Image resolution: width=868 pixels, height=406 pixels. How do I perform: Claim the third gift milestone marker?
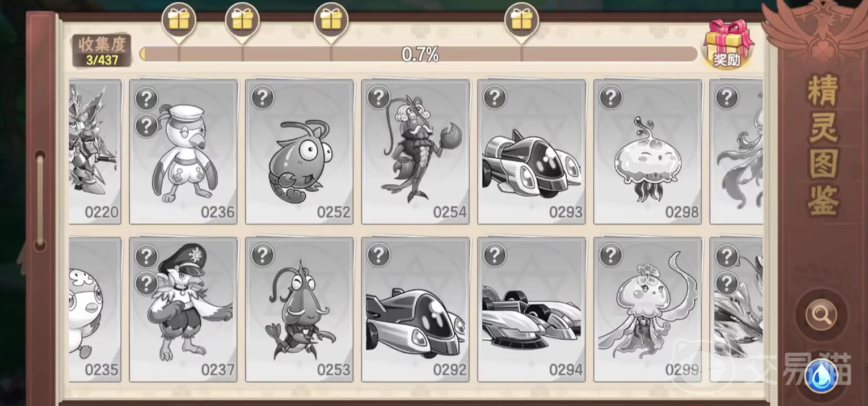[x=331, y=23]
